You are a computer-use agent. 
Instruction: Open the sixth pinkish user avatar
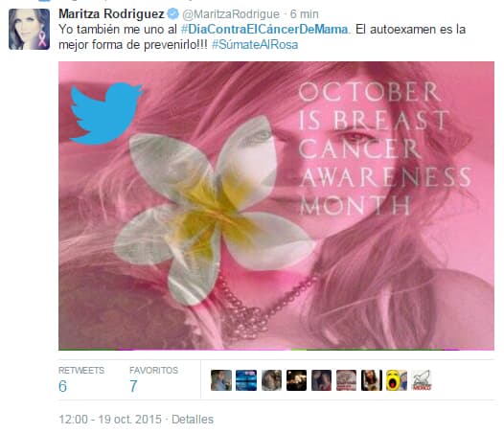point(347,380)
